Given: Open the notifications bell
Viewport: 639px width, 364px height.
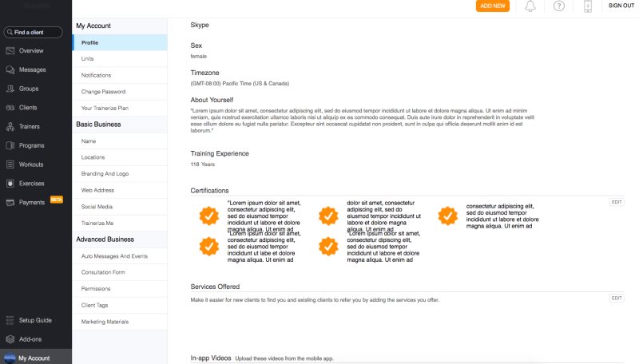Looking at the screenshot, I should point(530,6).
